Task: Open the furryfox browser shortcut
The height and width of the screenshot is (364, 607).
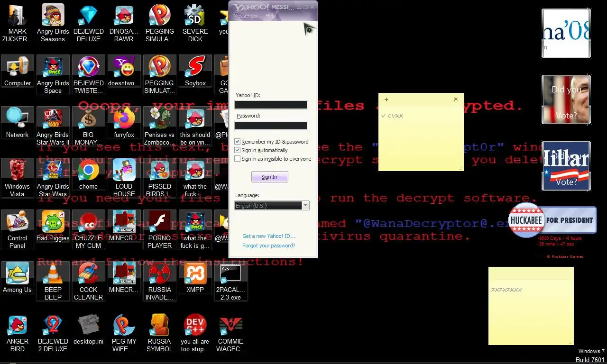Action: tap(124, 123)
